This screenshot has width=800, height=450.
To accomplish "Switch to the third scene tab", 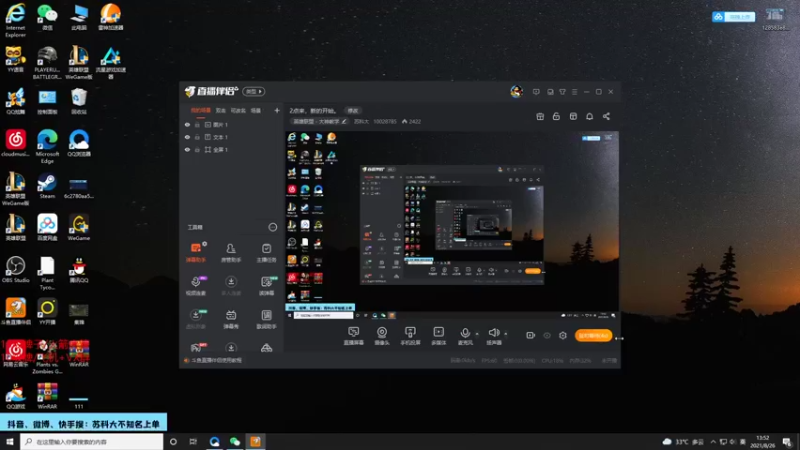I will 238,110.
